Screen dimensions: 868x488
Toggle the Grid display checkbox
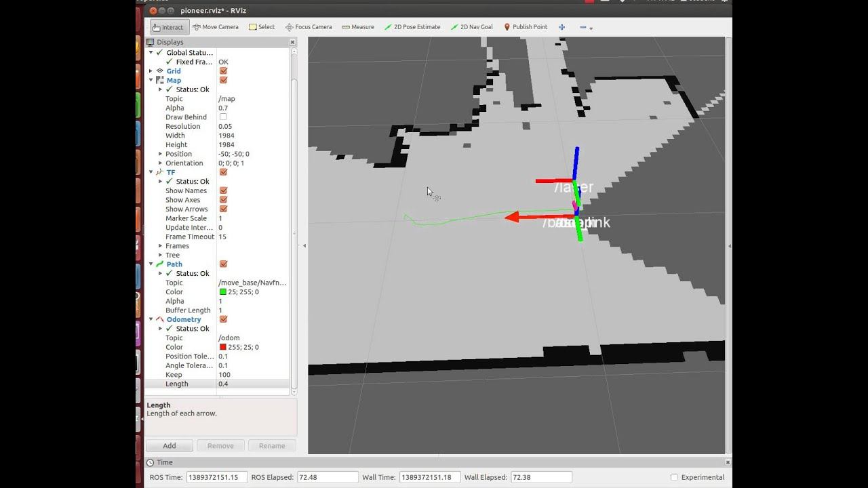point(223,70)
